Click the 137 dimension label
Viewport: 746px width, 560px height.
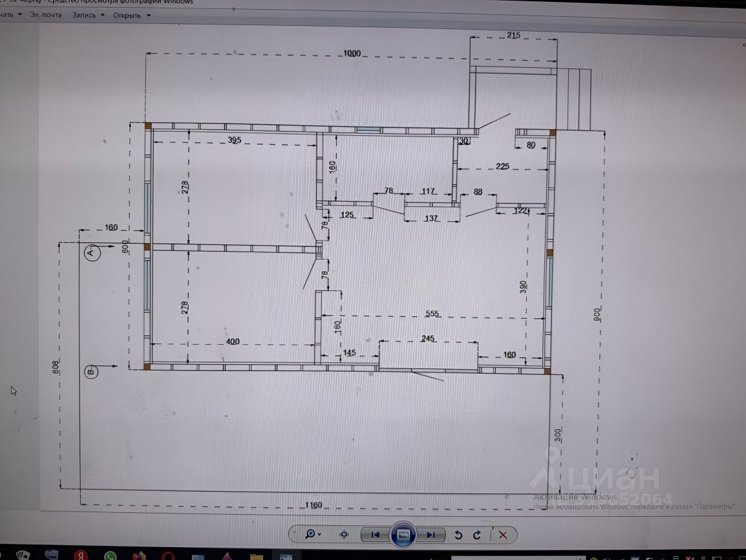(431, 219)
